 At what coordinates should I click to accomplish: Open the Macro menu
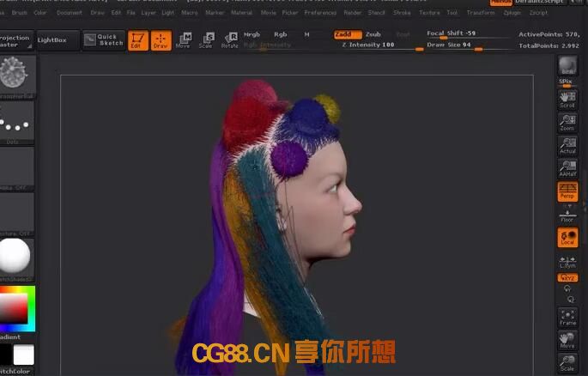pos(190,13)
